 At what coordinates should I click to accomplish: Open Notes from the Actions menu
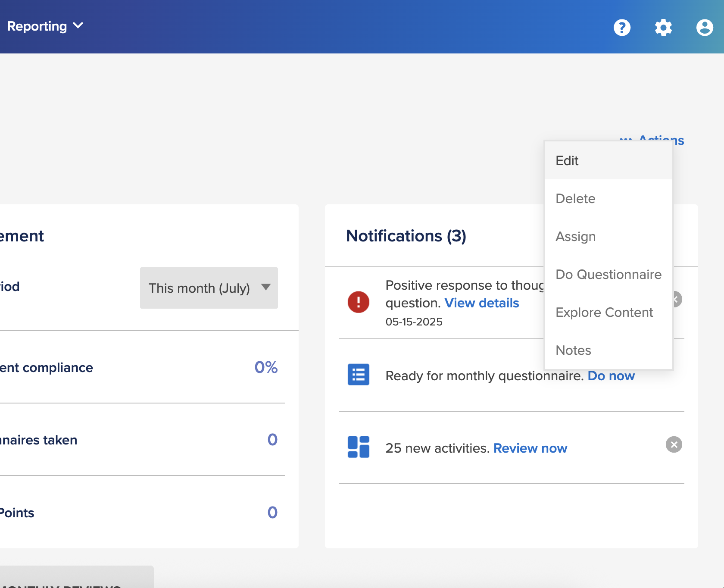[x=609, y=350]
